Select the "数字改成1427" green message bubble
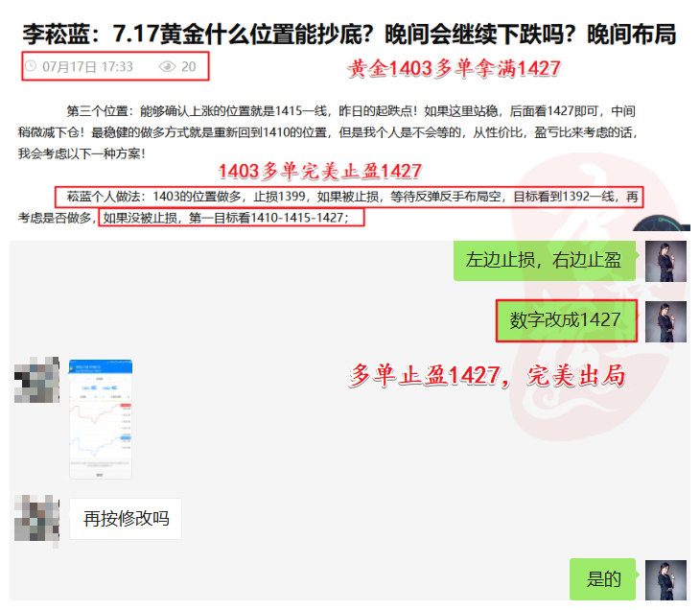This screenshot has height=610, width=700. click(x=566, y=321)
